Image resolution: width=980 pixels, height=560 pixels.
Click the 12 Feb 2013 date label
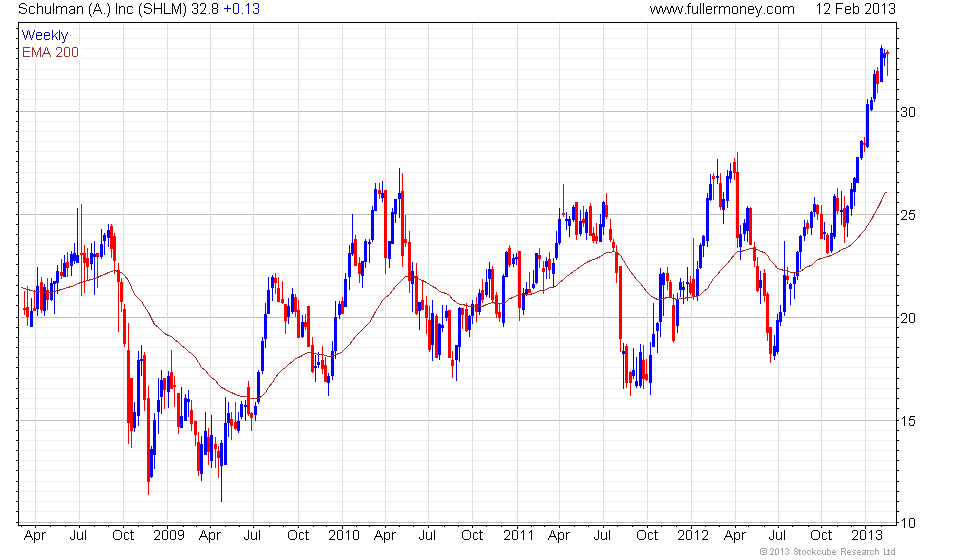(x=855, y=9)
